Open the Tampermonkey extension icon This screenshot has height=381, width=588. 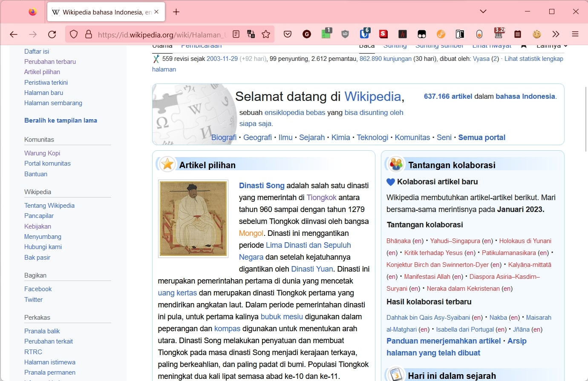click(422, 34)
